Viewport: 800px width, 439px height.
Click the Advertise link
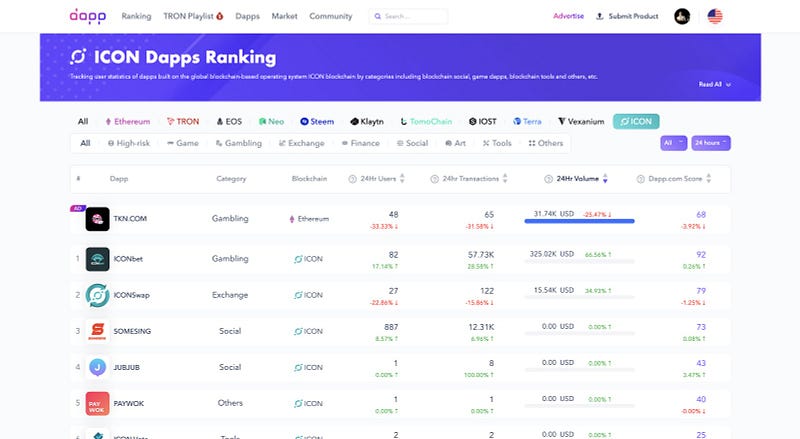568,16
